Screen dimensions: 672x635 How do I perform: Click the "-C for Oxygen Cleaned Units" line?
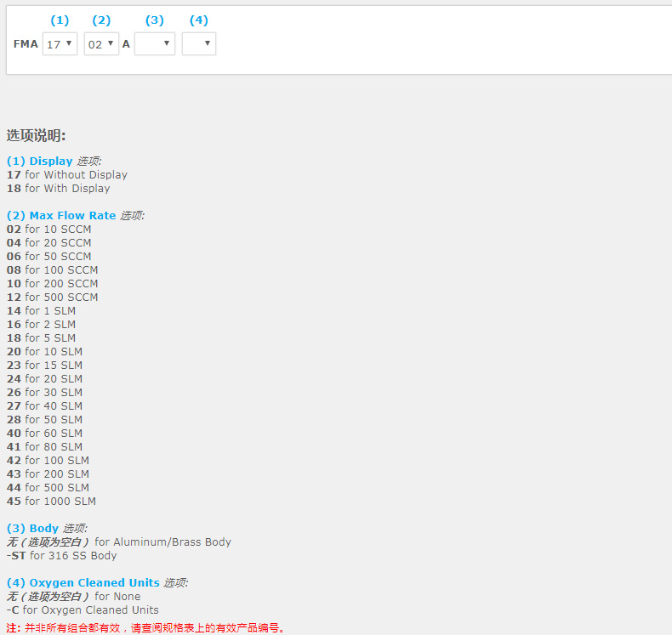[83, 609]
